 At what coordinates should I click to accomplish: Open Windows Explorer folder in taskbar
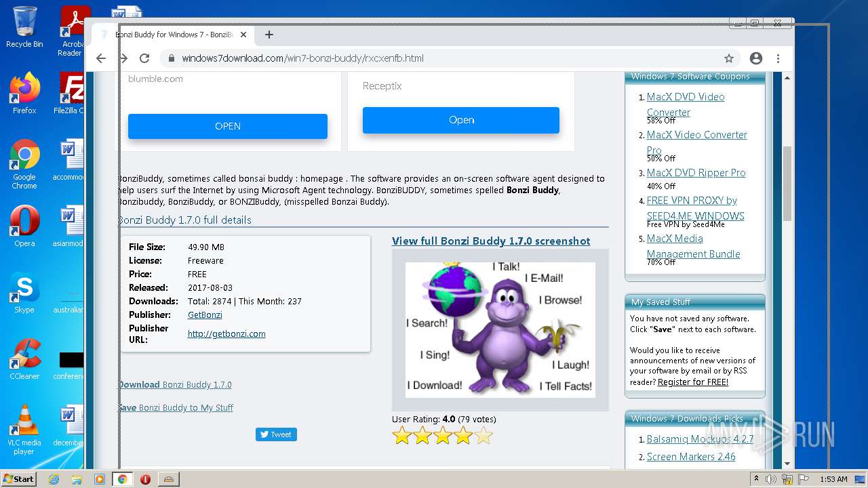pos(77,479)
